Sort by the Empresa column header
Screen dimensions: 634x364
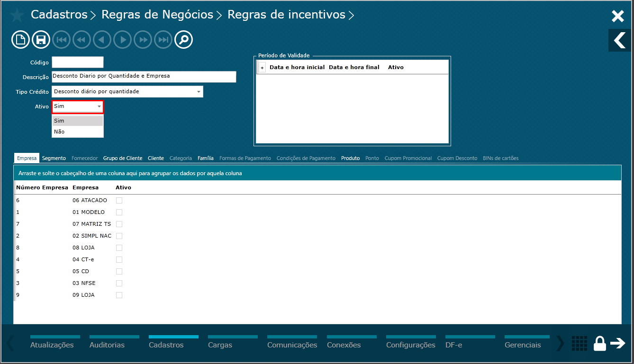[x=85, y=187]
